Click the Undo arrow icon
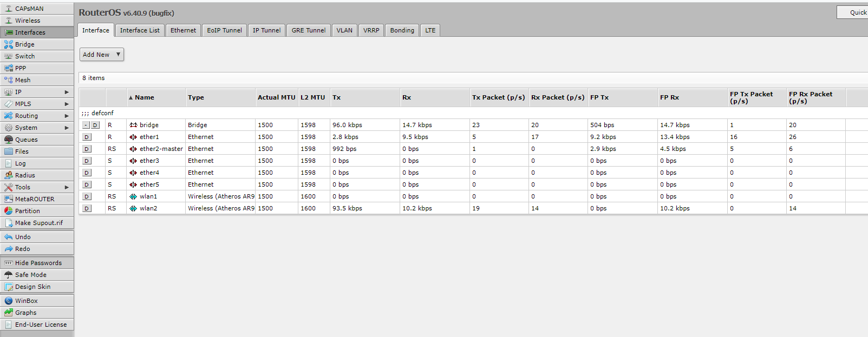 (9, 237)
